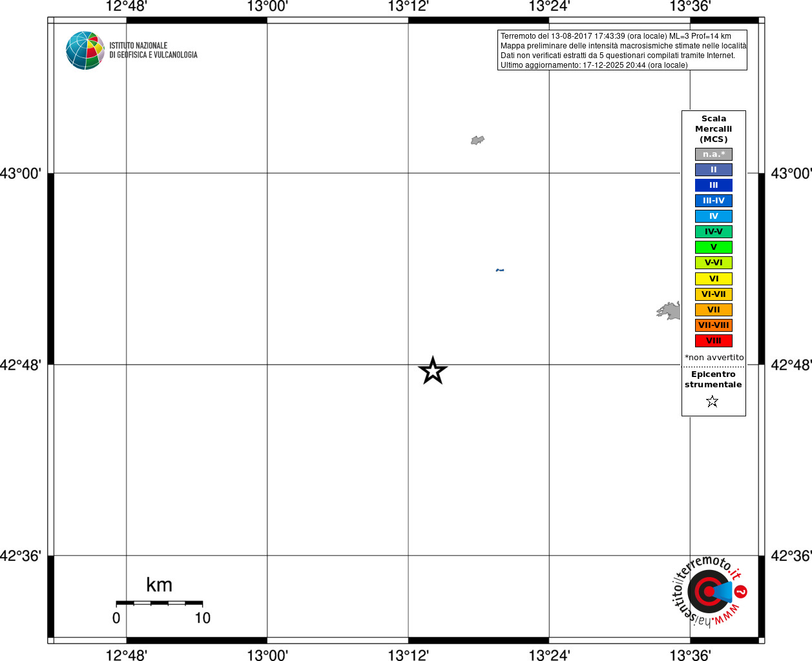Click the '10' scale bar value

click(203, 618)
